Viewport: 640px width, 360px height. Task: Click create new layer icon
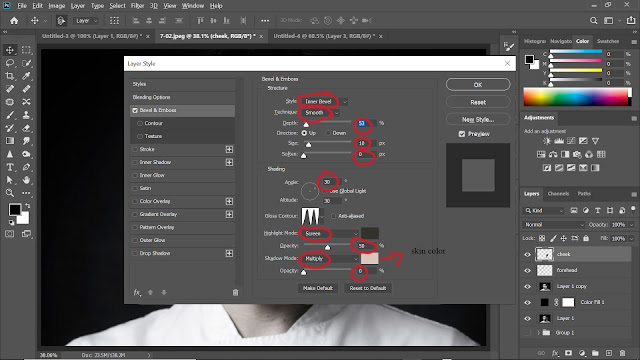click(609, 353)
